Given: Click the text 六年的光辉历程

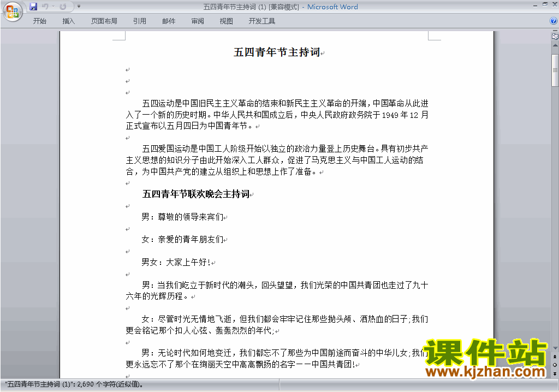Looking at the screenshot, I should coord(154,296).
